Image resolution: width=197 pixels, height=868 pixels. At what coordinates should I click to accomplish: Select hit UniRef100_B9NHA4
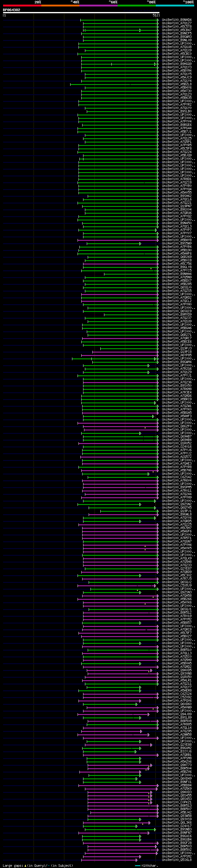[177, 274]
